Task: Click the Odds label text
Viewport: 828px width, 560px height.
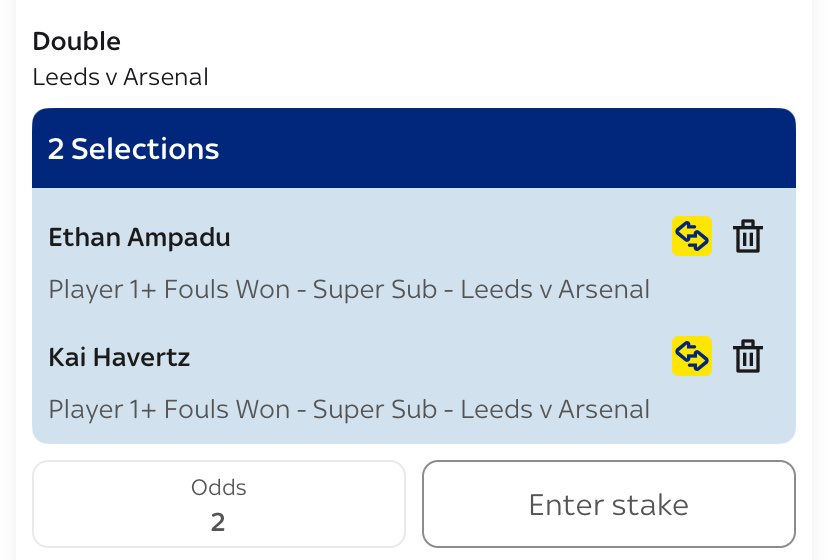Action: pyautogui.click(x=218, y=488)
